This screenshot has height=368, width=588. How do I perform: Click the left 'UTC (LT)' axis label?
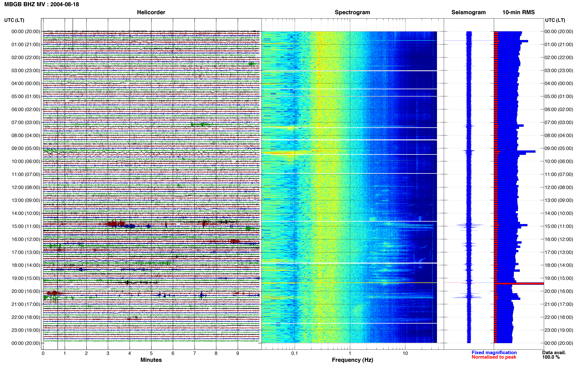14,20
